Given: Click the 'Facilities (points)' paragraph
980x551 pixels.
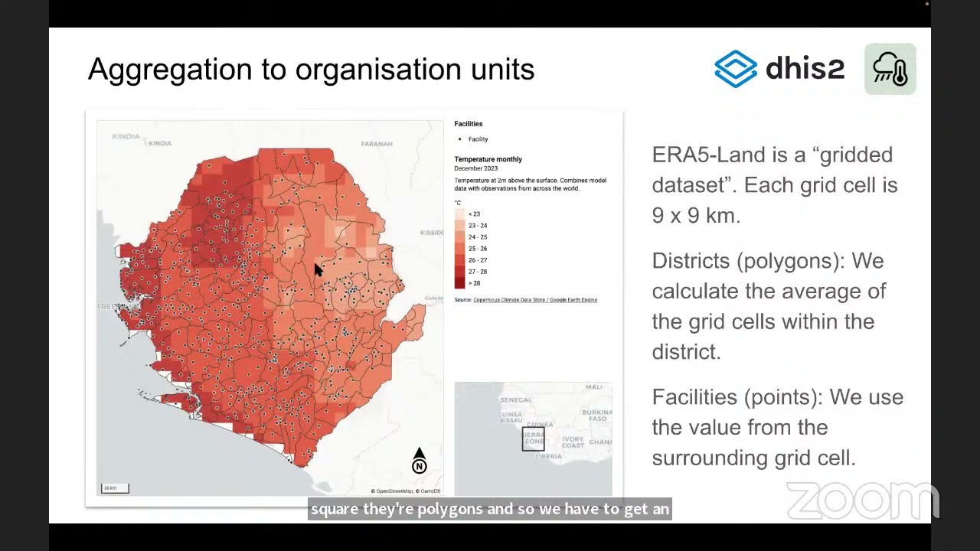Looking at the screenshot, I should point(777,427).
